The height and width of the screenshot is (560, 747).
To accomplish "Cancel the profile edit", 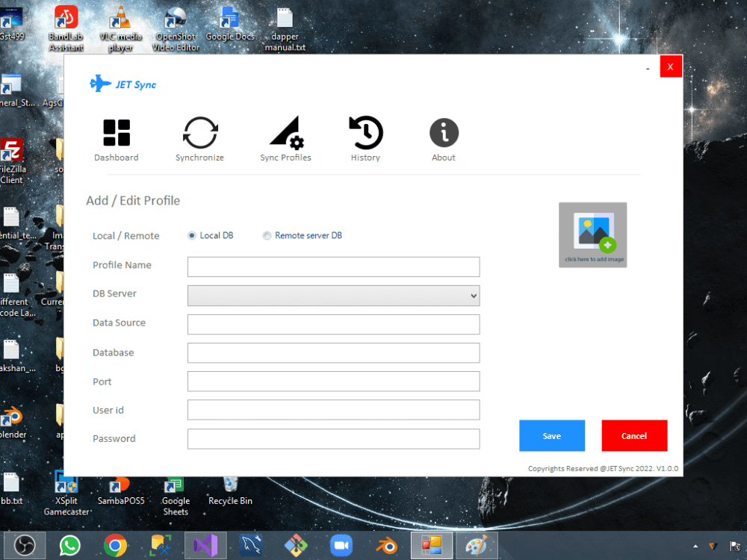I will point(634,436).
